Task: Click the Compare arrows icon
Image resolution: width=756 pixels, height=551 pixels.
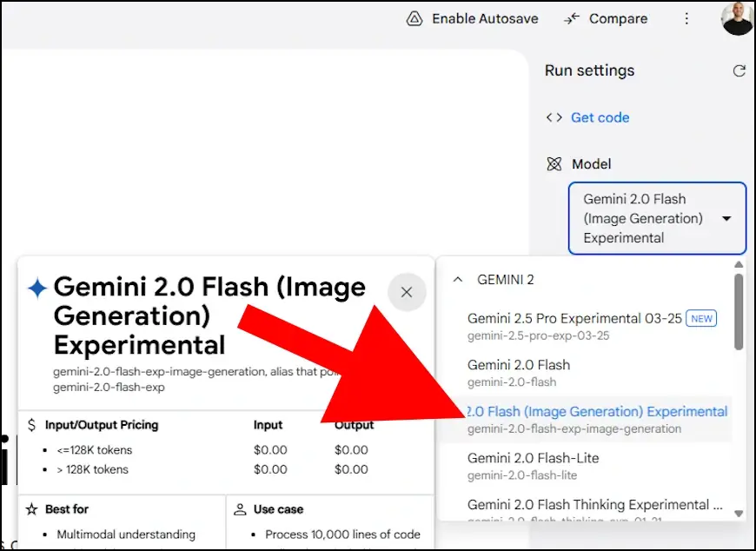Action: [x=572, y=19]
